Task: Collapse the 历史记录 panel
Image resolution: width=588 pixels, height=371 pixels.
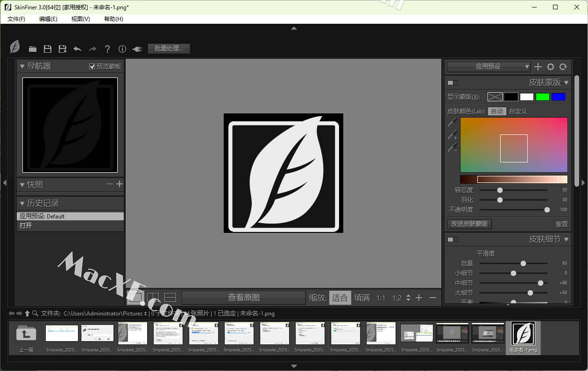Action: [22, 203]
